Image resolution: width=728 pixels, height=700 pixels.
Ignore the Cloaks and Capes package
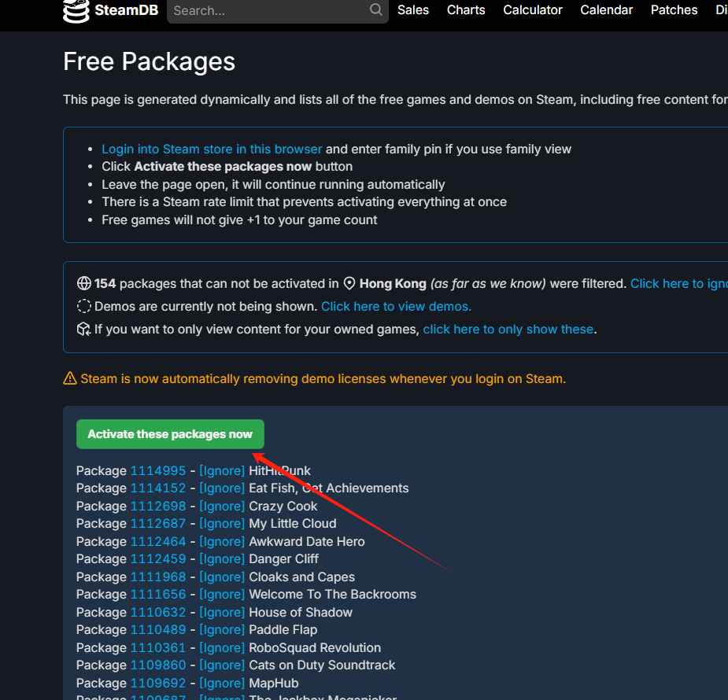222,577
